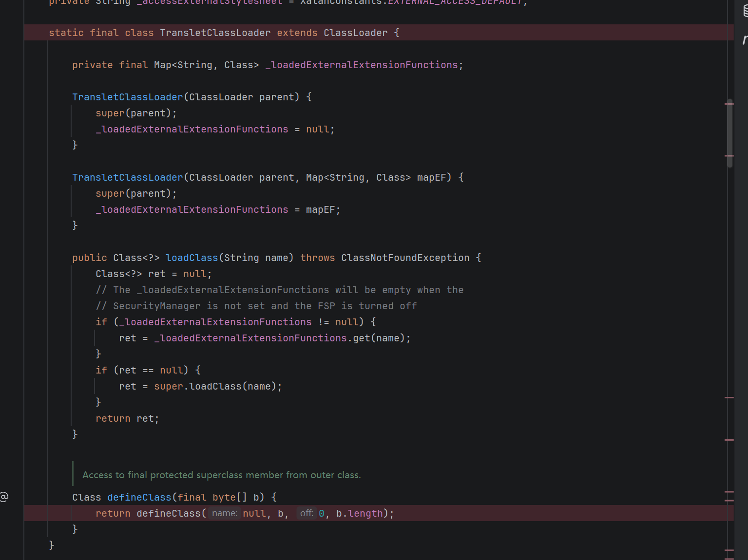Click the extends keyword in class declaration
This screenshot has height=560, width=748.
[297, 33]
